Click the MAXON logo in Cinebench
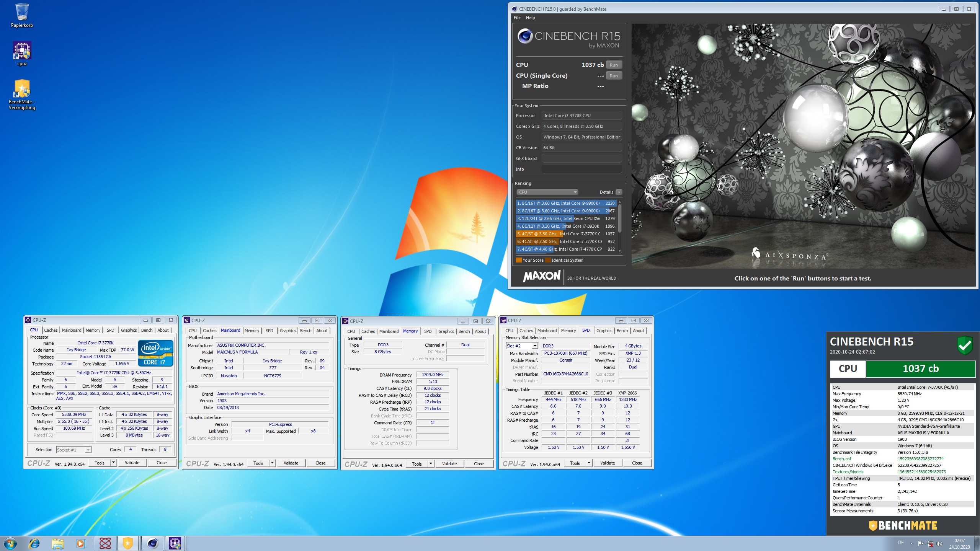980x551 pixels. (542, 276)
